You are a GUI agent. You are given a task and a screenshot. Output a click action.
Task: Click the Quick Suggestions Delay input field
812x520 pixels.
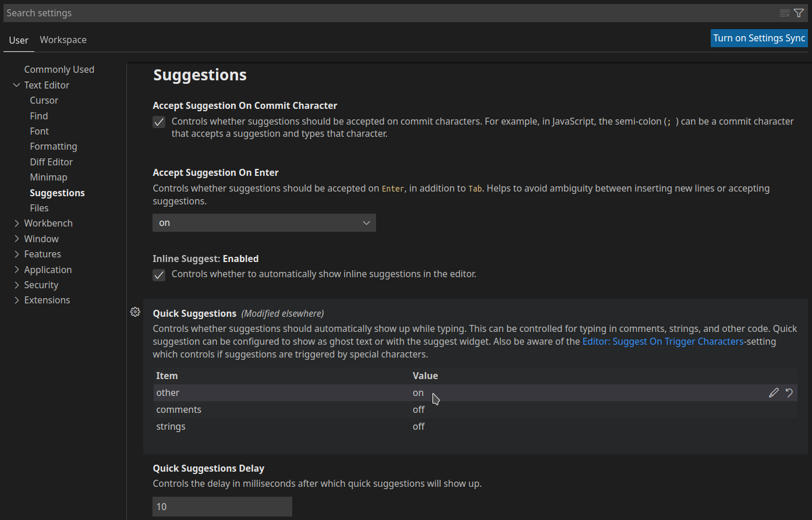point(222,507)
